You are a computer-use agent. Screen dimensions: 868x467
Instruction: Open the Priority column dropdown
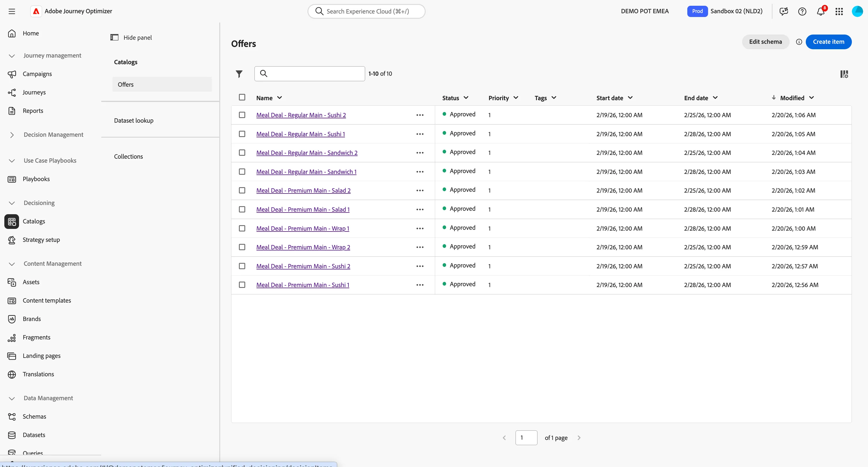point(516,98)
